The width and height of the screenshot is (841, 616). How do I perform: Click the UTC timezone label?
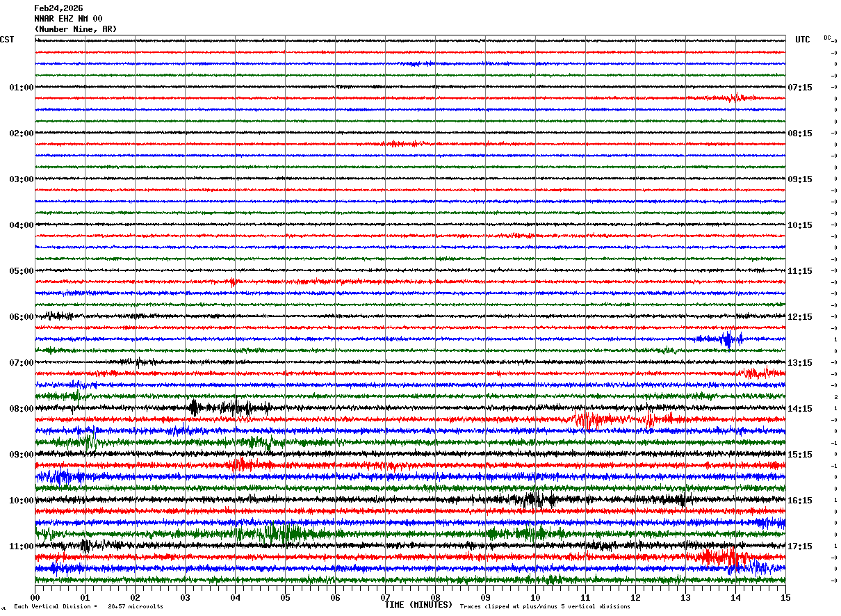click(x=803, y=40)
